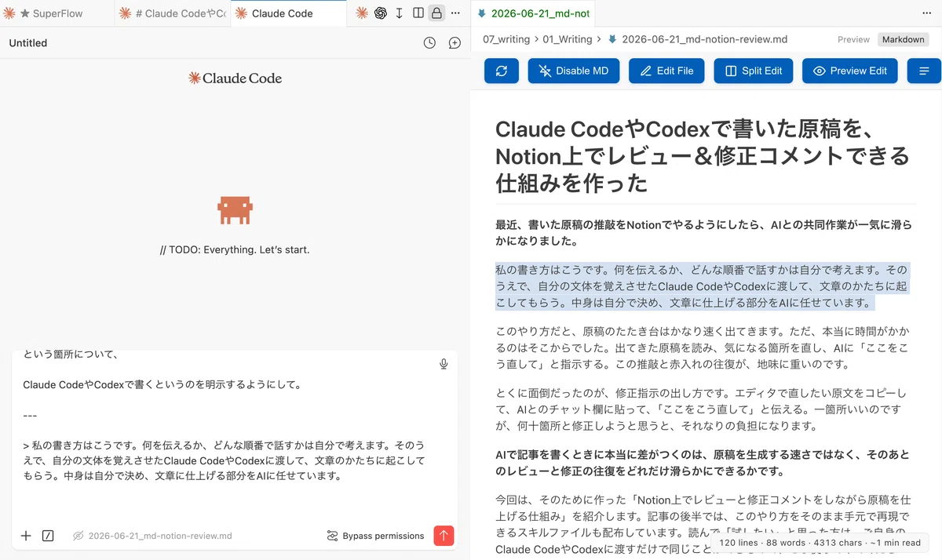Click the orange pixel mascot icon
942x560 pixels.
coord(235,210)
